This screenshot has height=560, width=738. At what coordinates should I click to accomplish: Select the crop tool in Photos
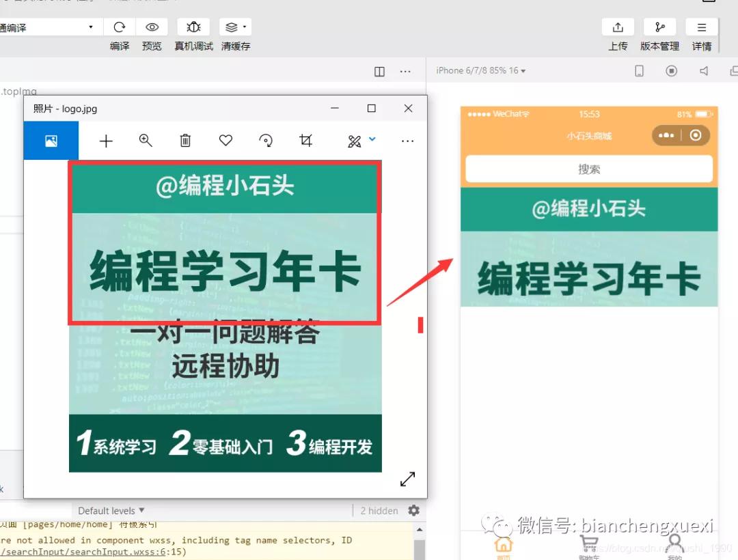(305, 141)
